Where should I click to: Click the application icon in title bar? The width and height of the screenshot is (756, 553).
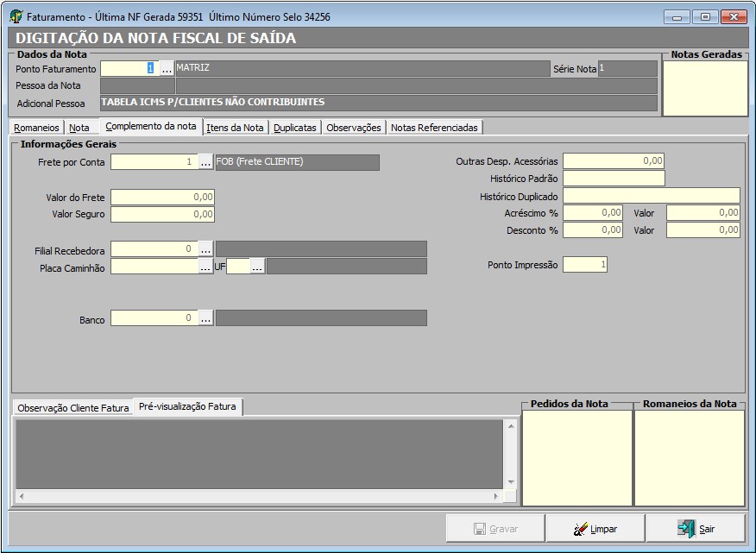point(16,16)
